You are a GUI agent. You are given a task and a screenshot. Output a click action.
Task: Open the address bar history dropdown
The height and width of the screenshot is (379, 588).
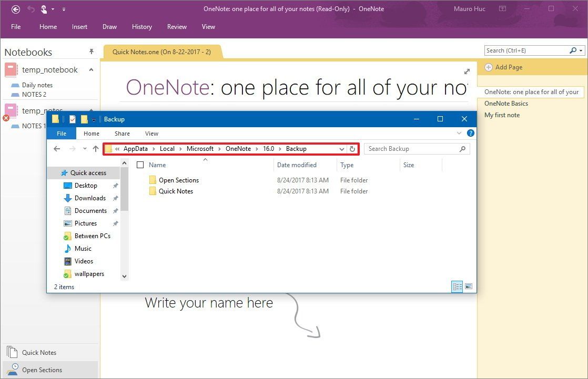point(342,149)
